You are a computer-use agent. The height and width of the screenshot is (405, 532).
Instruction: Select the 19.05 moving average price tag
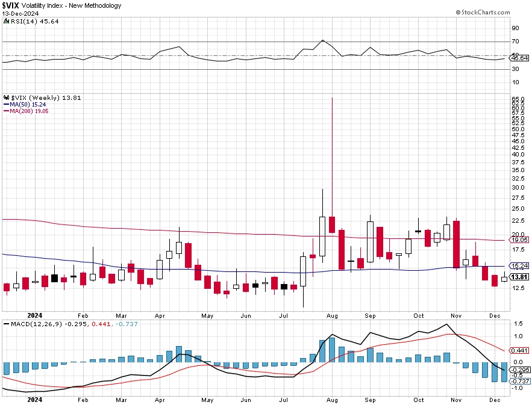[x=519, y=240]
